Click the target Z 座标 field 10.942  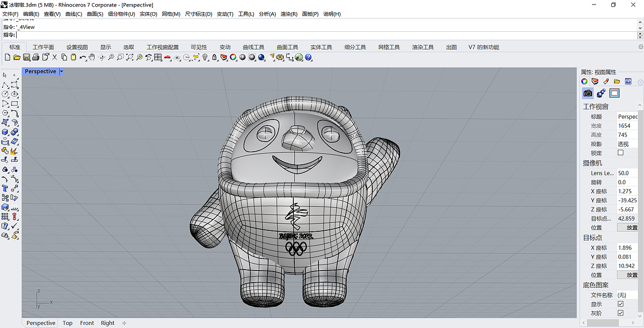coord(627,266)
